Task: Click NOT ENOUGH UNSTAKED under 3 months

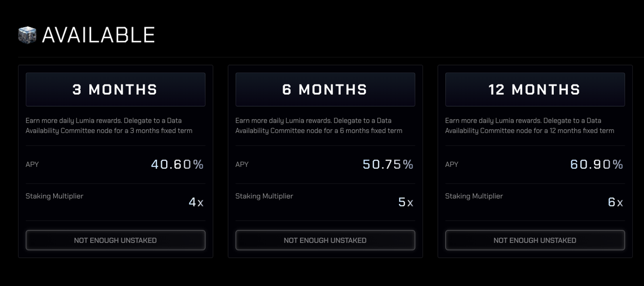Action: [x=115, y=240]
